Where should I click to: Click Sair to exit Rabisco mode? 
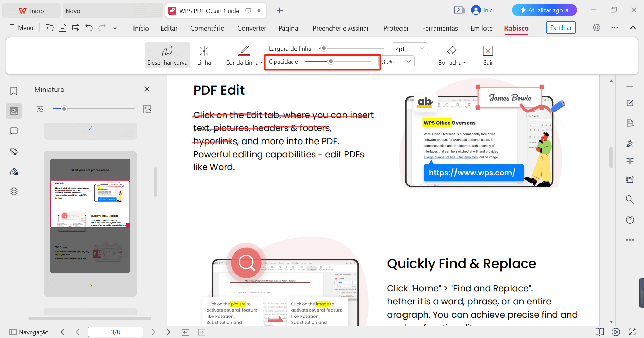pos(488,55)
